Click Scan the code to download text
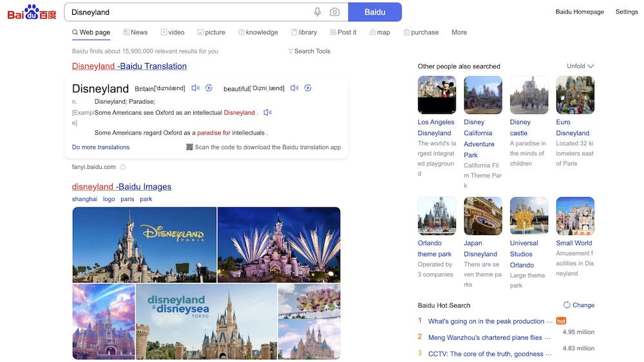The width and height of the screenshot is (644, 362). 268,147
